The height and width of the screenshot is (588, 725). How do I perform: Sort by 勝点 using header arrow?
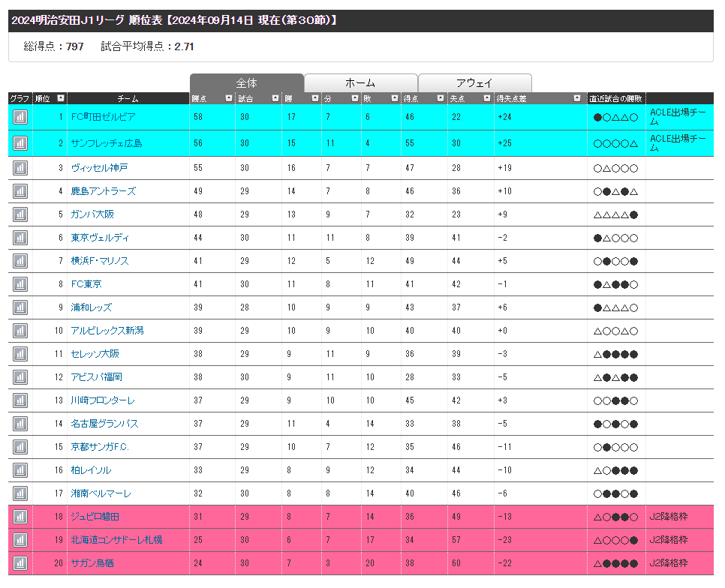[x=228, y=98]
